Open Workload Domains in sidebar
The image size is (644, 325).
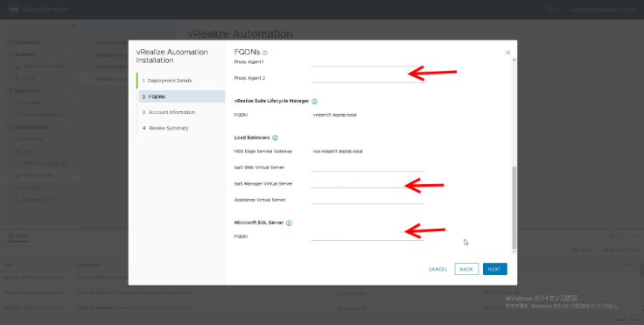[x=45, y=67]
